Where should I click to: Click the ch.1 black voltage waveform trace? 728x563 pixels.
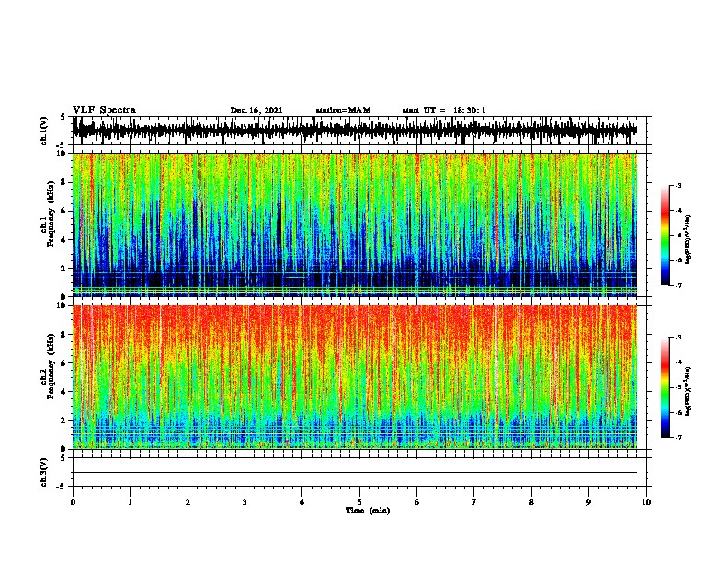coord(355,131)
